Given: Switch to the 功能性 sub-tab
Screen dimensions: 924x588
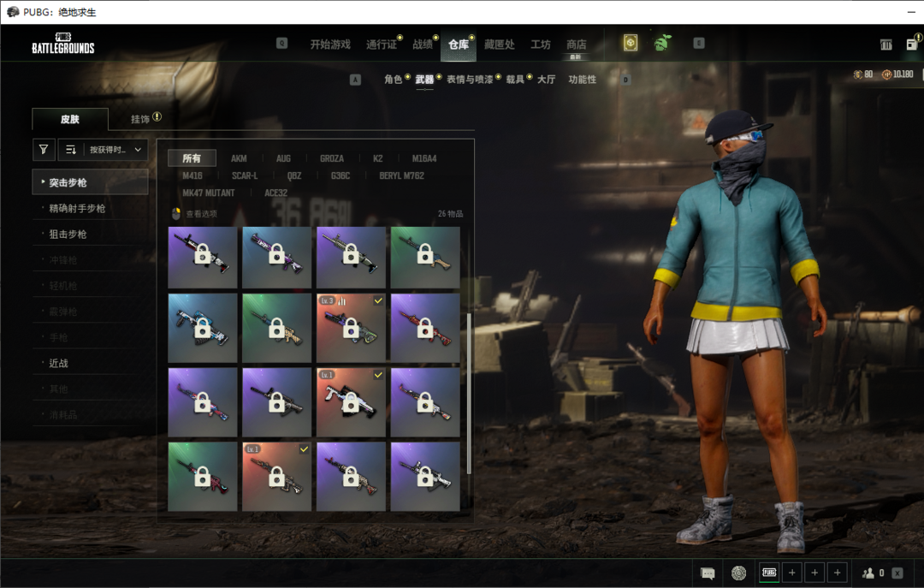Looking at the screenshot, I should tap(583, 79).
